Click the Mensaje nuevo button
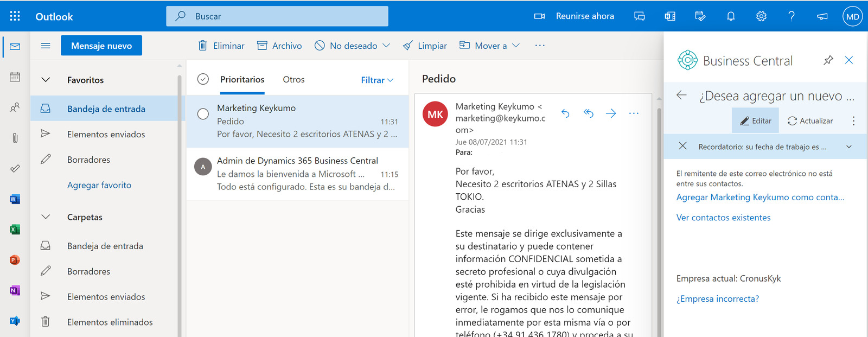 [x=101, y=46]
